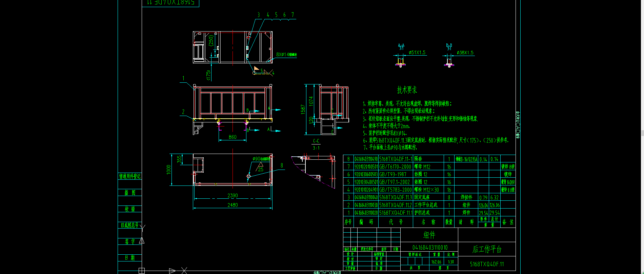Screen dimensions: 644x274
Task: Select the 签字 side label
Action: click(129, 241)
